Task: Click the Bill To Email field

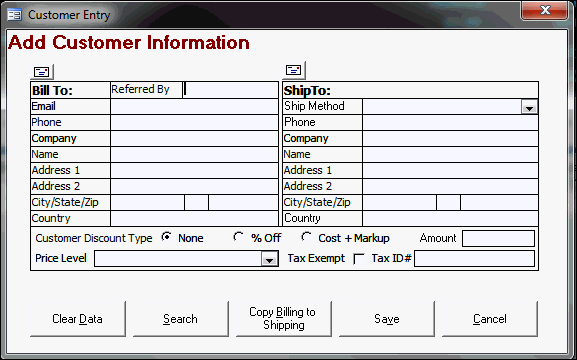Action: pos(194,106)
